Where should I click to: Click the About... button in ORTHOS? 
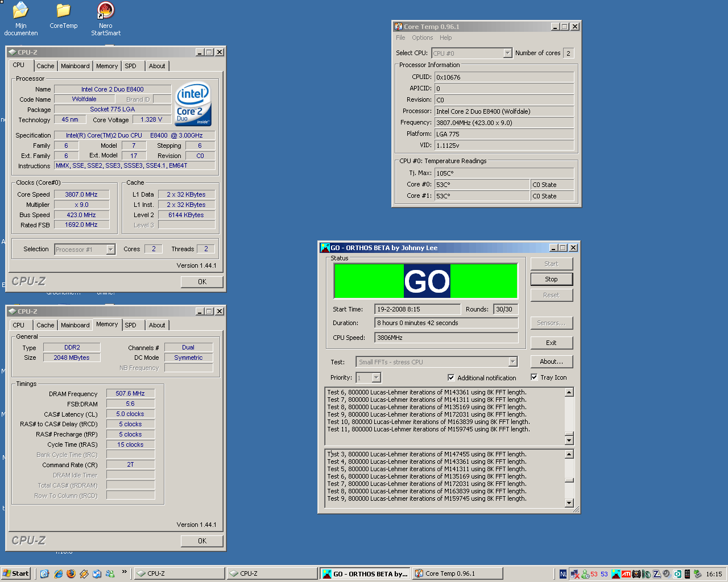pos(551,361)
